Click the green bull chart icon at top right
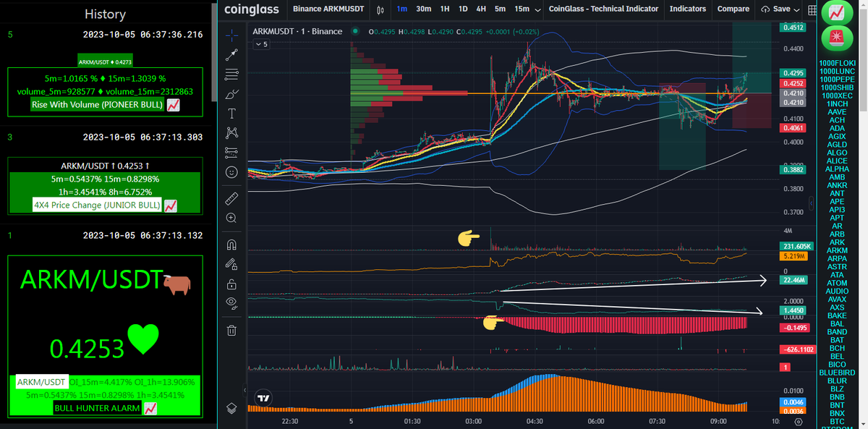The height and width of the screenshot is (429, 868). pyautogui.click(x=838, y=12)
